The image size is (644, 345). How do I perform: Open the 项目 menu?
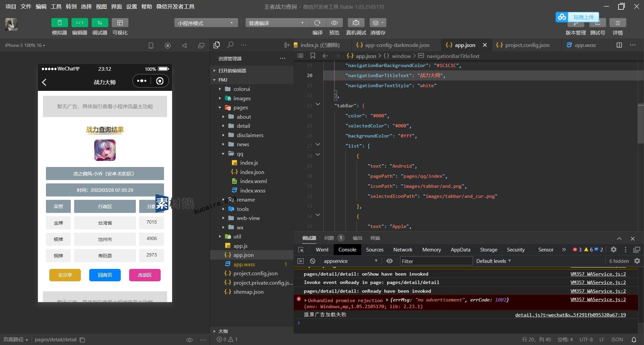(11, 6)
